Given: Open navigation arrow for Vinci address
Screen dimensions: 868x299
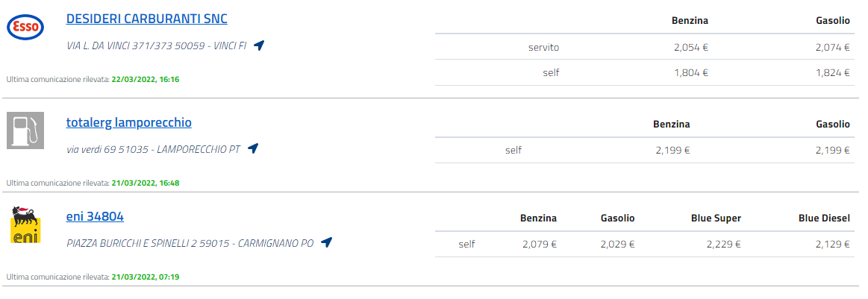Looking at the screenshot, I should coord(259,45).
